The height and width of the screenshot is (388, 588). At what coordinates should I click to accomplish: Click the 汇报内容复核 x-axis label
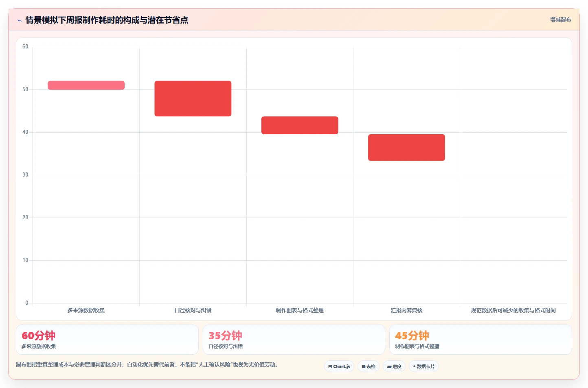[406, 310]
